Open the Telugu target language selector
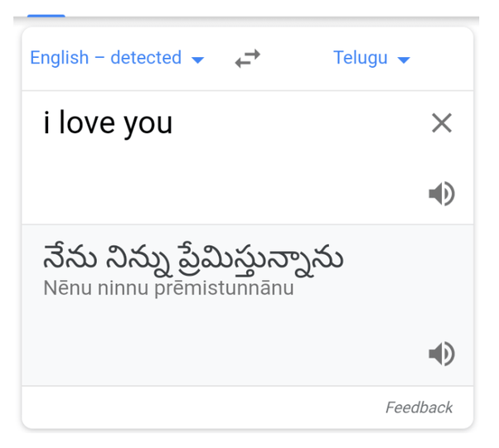 click(361, 58)
